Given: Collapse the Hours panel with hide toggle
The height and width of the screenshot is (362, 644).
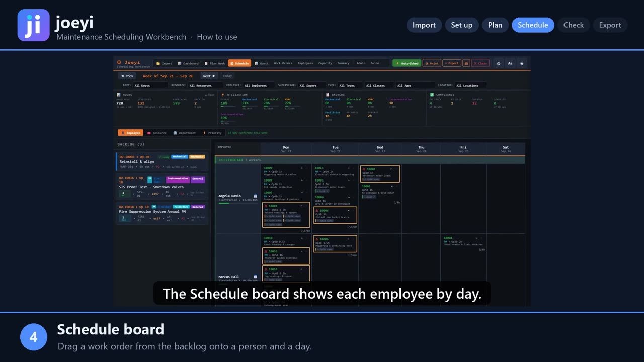Looking at the screenshot, I should (x=210, y=95).
